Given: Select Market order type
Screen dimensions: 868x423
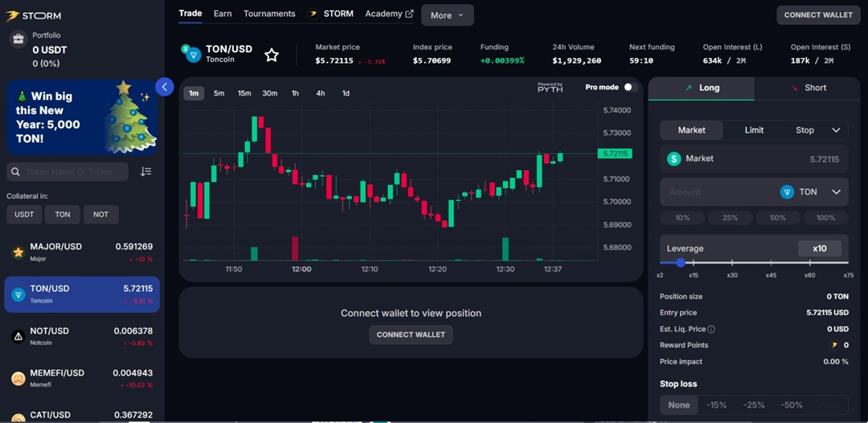Looking at the screenshot, I should (691, 130).
